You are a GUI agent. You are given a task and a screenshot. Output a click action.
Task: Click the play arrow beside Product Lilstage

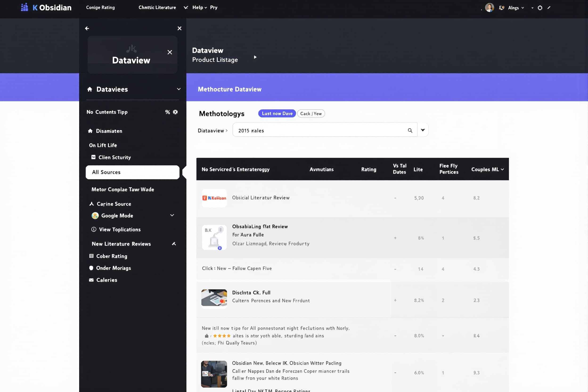(255, 57)
